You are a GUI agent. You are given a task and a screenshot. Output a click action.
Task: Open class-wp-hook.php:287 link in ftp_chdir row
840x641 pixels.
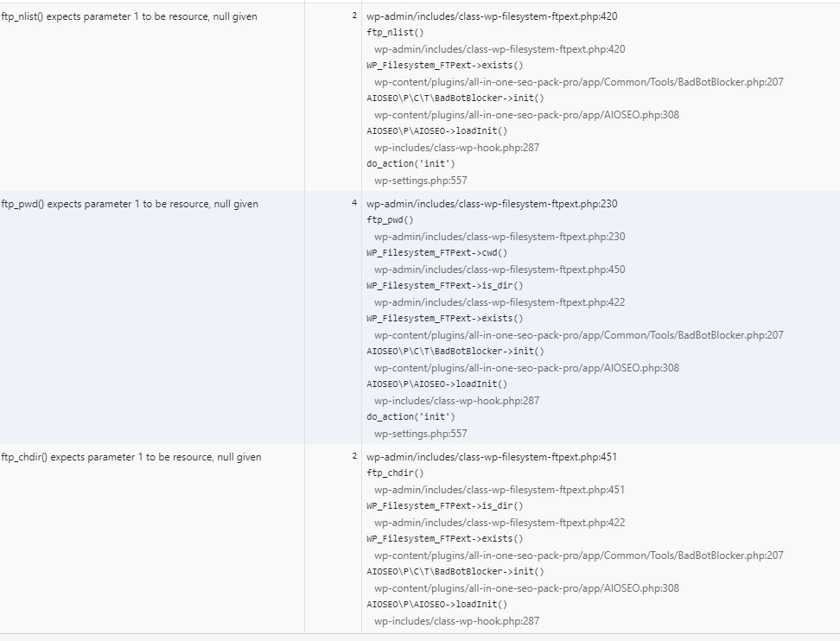point(456,621)
